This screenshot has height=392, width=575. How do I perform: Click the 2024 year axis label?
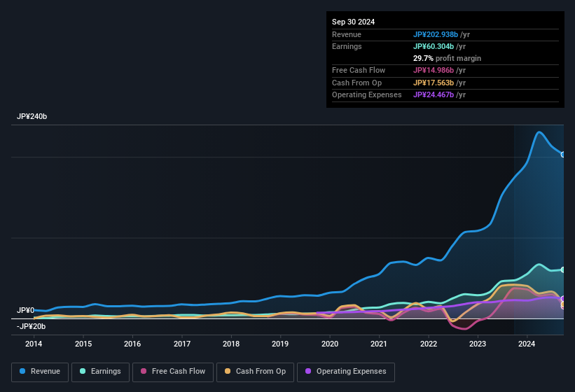(x=527, y=344)
